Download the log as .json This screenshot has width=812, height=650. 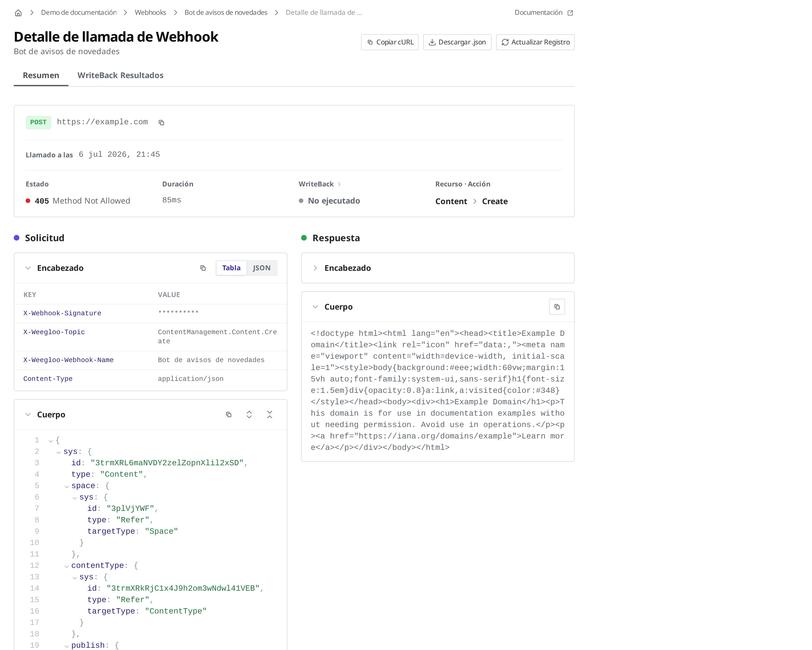(457, 42)
